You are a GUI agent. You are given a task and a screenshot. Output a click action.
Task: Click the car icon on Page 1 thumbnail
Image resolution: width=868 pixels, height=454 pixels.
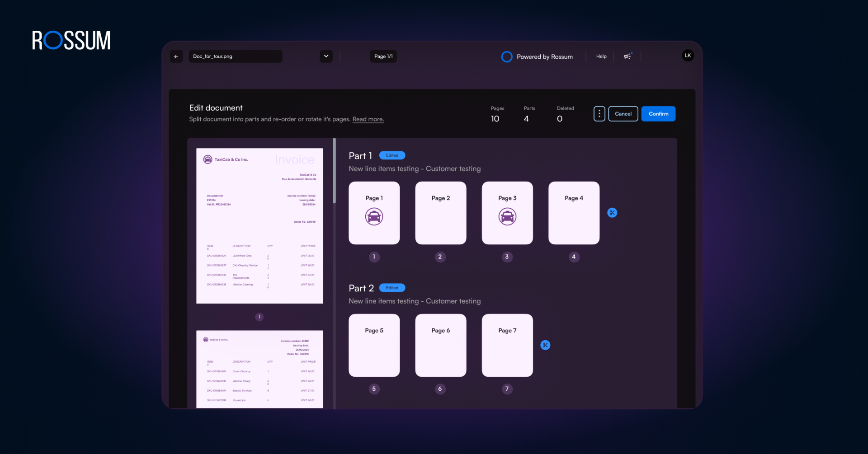tap(373, 217)
